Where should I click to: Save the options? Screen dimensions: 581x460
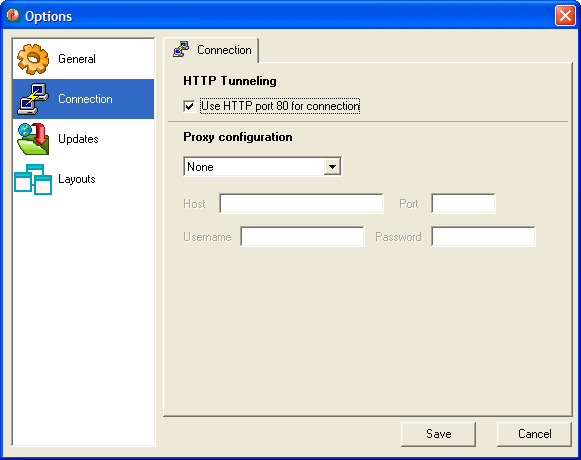coord(438,434)
